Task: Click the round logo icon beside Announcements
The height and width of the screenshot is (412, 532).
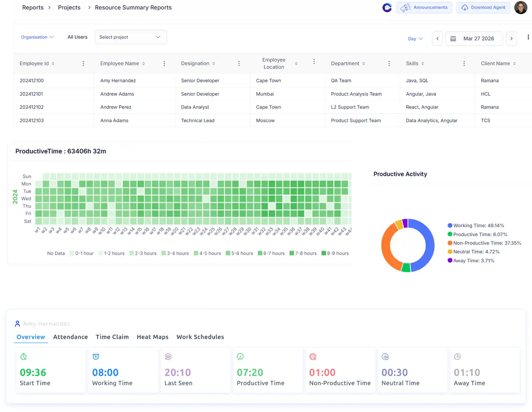Action: pos(387,8)
